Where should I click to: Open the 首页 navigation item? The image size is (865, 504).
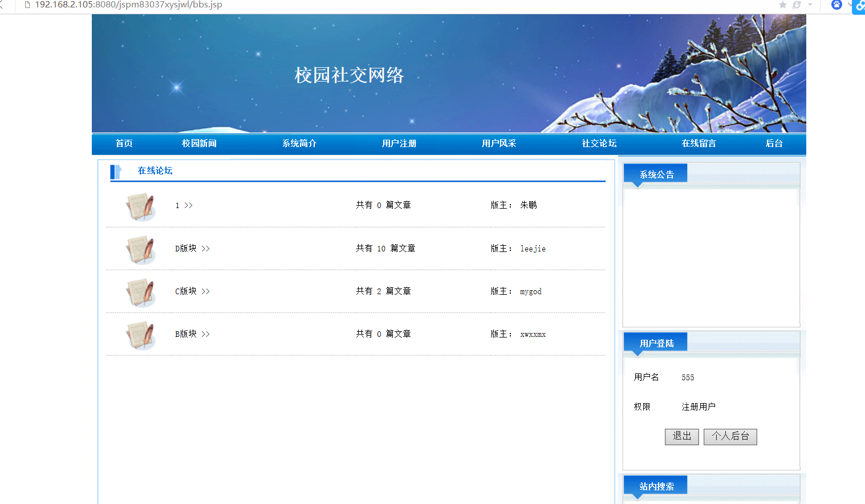point(124,144)
